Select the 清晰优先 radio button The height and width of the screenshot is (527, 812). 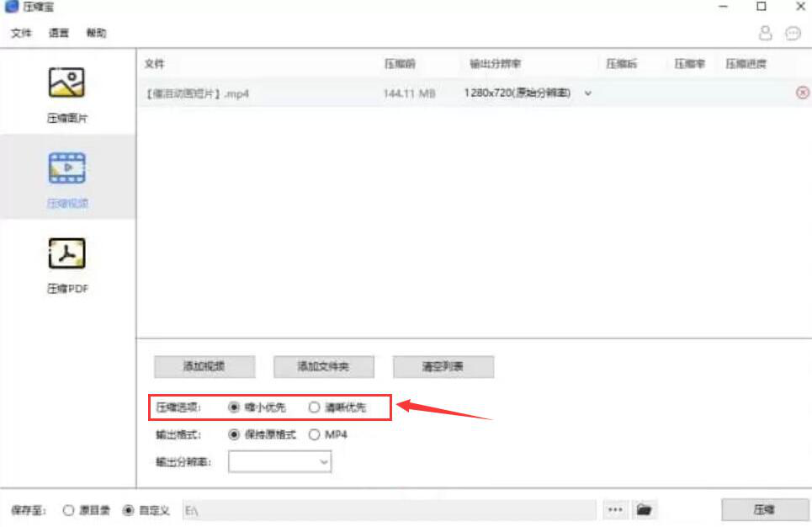click(x=314, y=407)
